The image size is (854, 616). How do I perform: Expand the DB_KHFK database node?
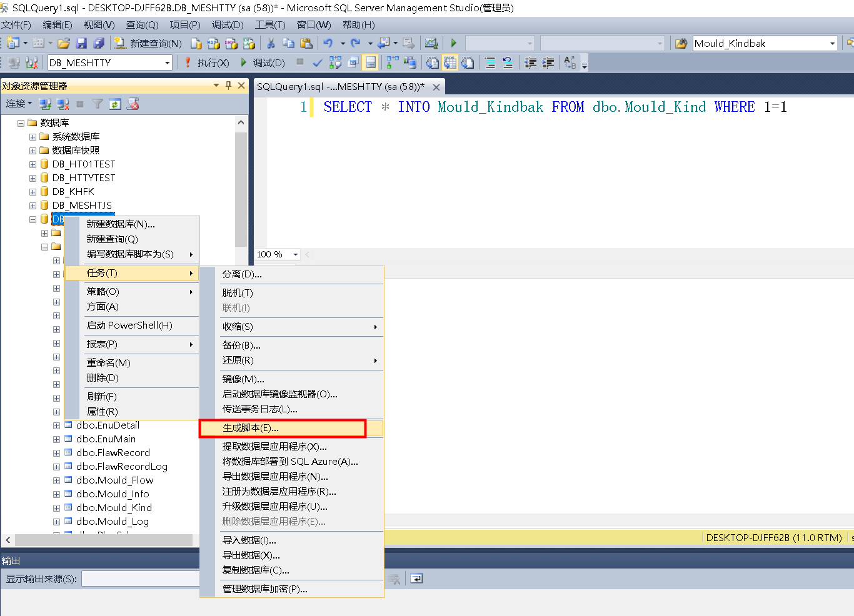pos(33,192)
